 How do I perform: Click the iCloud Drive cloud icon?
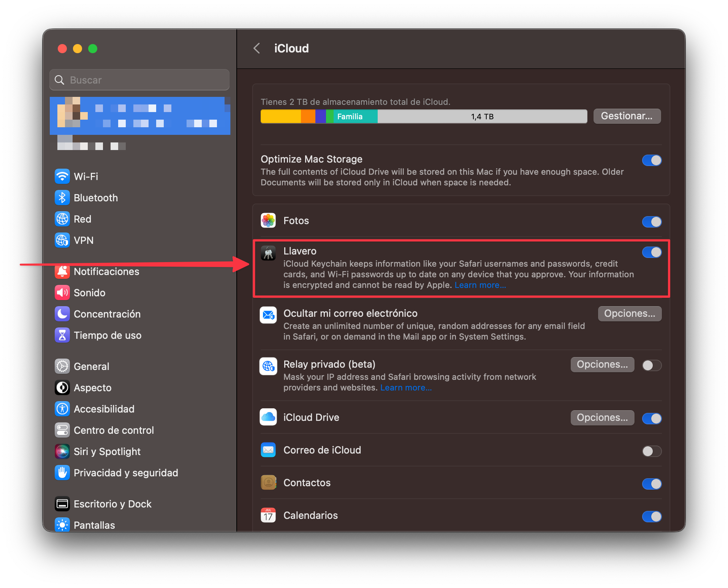point(268,417)
